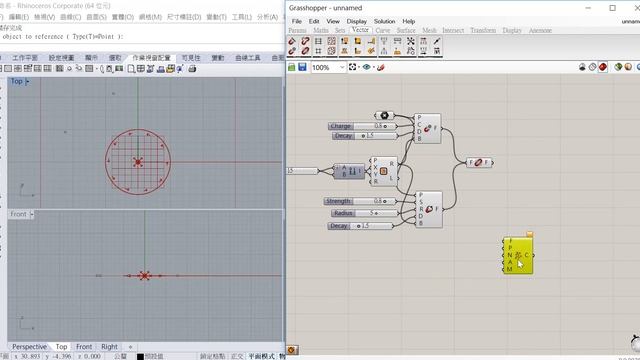Switch to the Intersect component tab
The height and width of the screenshot is (360, 640).
453,30
